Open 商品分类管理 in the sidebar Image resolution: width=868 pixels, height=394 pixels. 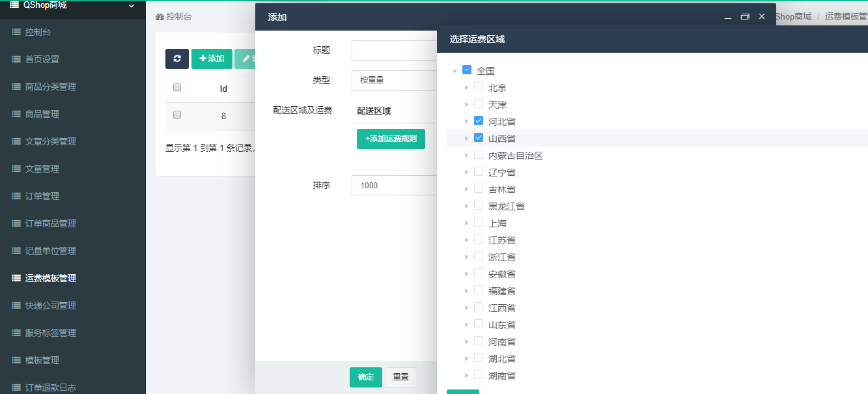point(50,87)
